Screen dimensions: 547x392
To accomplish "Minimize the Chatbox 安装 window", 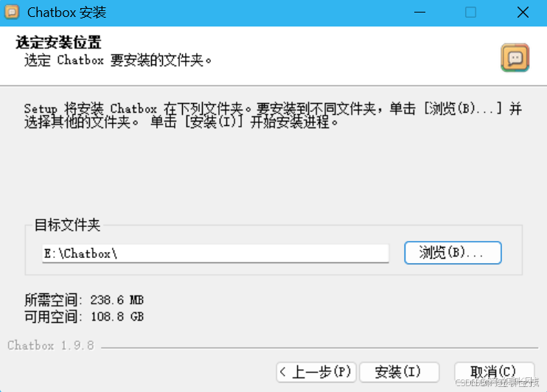I will coord(419,13).
